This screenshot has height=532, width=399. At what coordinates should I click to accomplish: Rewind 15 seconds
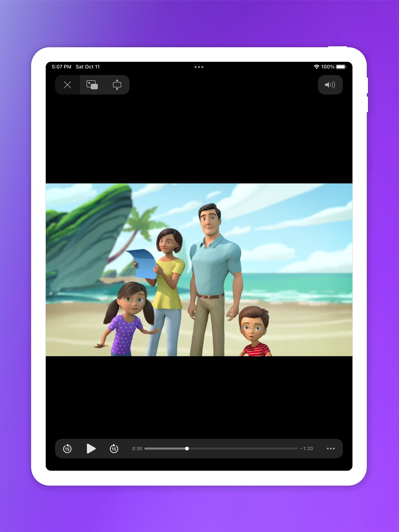click(x=67, y=448)
